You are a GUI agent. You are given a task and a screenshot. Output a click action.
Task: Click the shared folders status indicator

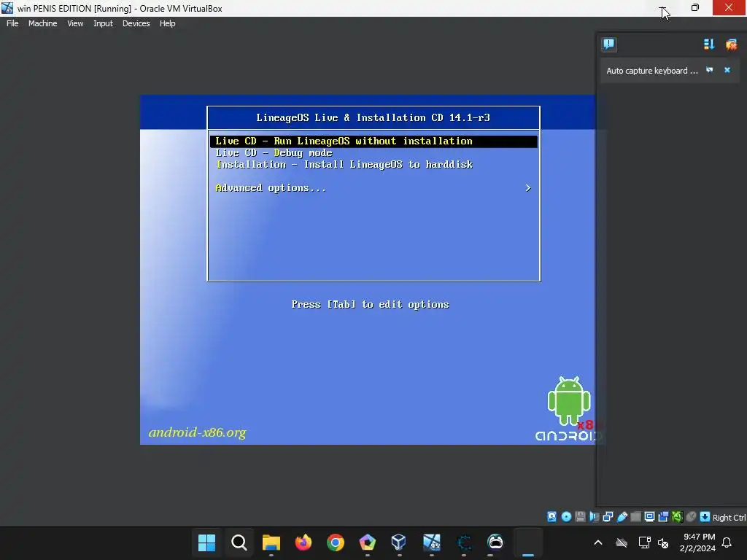tap(635, 517)
